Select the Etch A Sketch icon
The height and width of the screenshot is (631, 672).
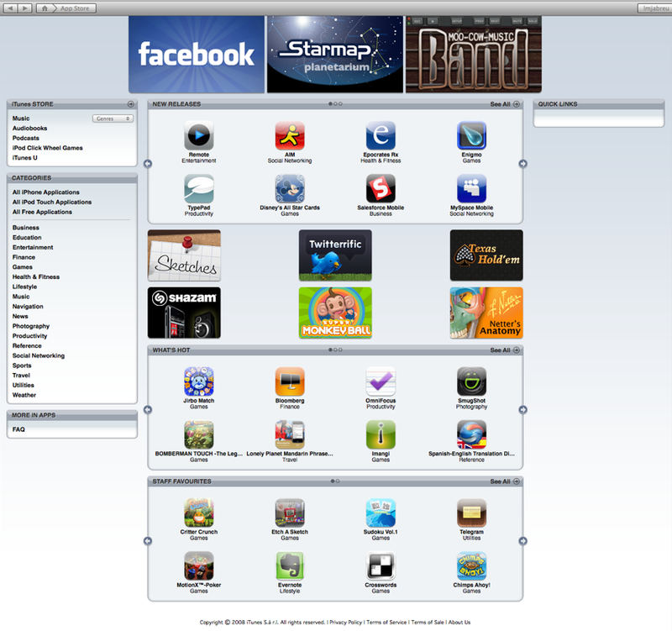pos(290,513)
